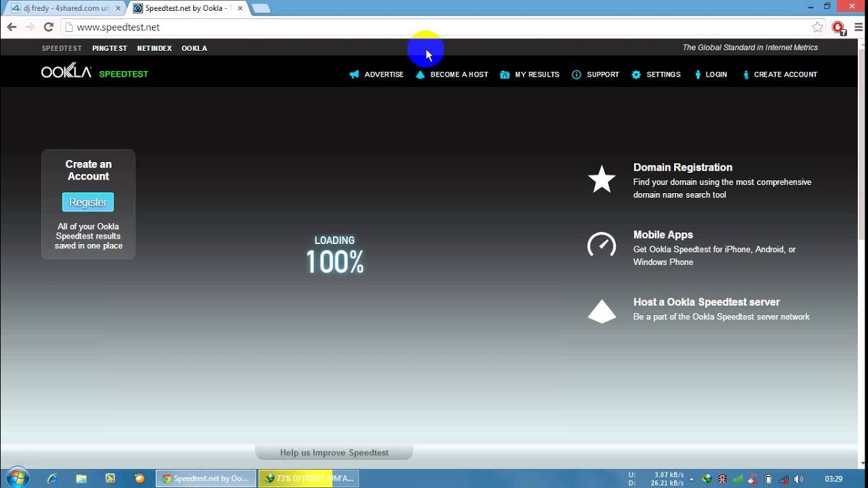Close the dj fredy 4shared tab
Viewport: 868px width, 488px height.
pos(117,8)
